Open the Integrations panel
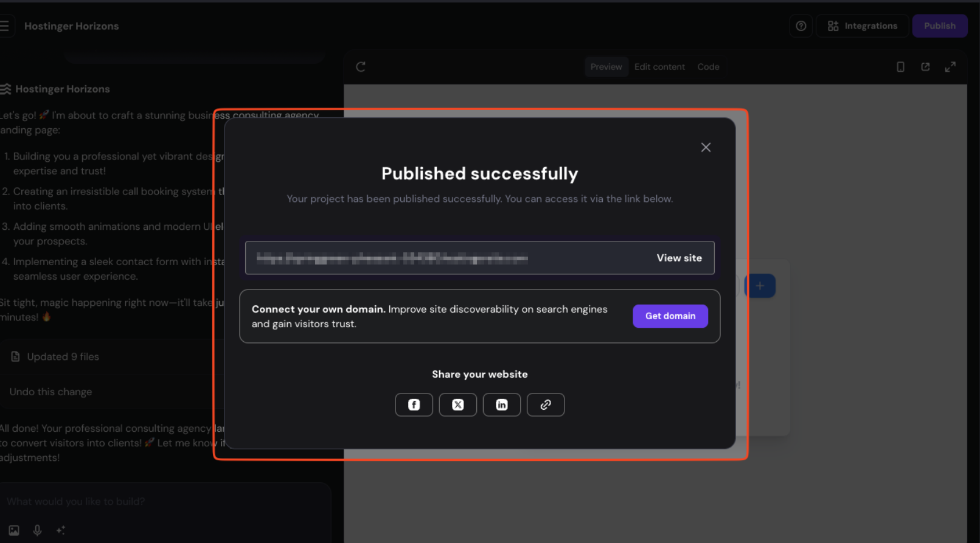 (863, 26)
